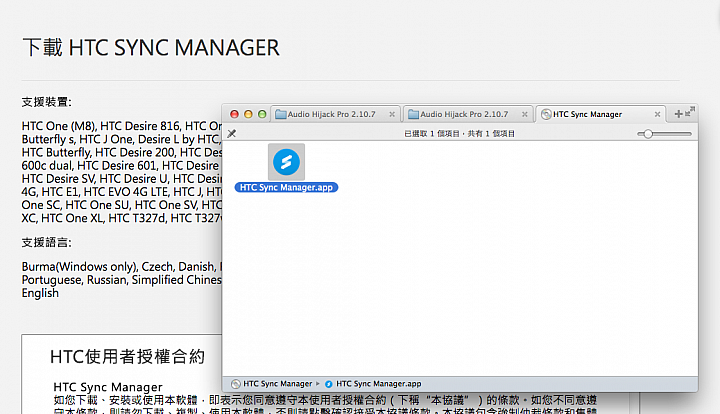Click the HTC Sync Manager.app file label
The width and height of the screenshot is (720, 414).
286,187
